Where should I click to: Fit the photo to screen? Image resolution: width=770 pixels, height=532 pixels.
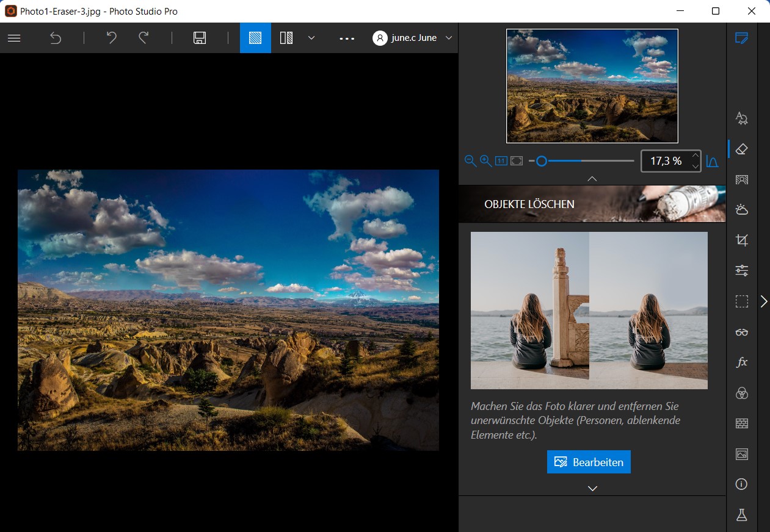[517, 161]
